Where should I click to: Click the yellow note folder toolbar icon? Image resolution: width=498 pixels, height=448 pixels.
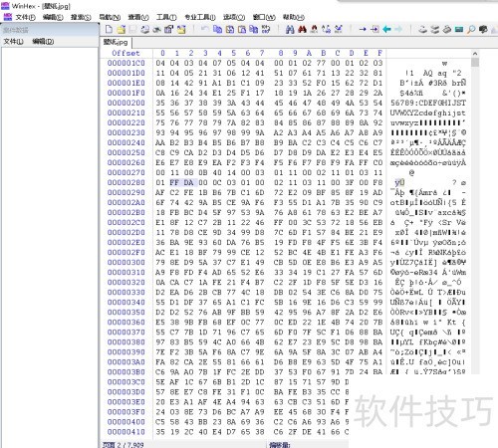click(181, 30)
